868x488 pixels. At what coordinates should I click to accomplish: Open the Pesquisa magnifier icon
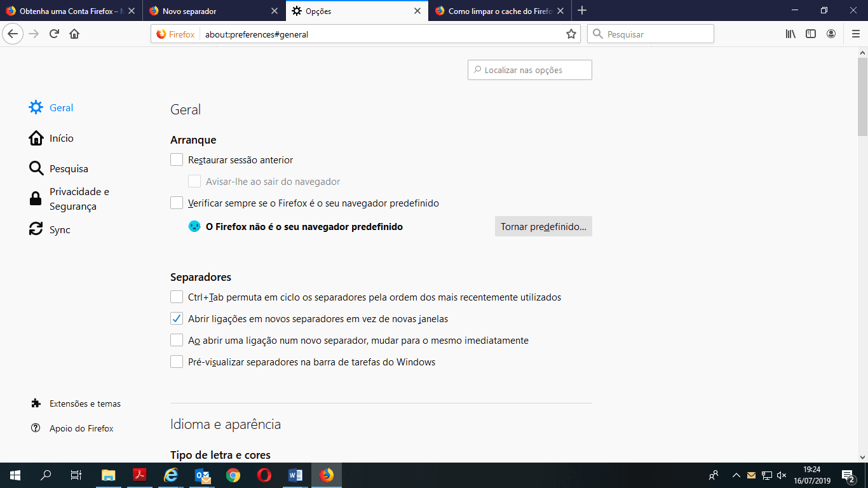tap(36, 168)
